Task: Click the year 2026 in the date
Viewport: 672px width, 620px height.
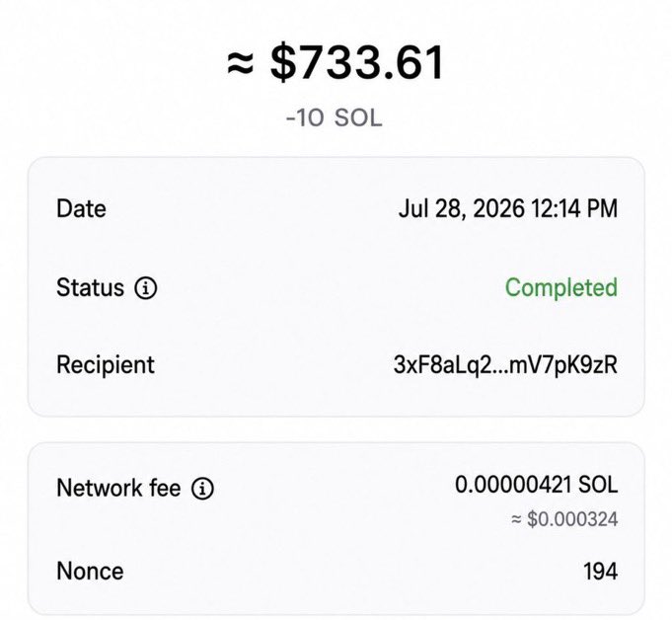Action: [x=499, y=209]
